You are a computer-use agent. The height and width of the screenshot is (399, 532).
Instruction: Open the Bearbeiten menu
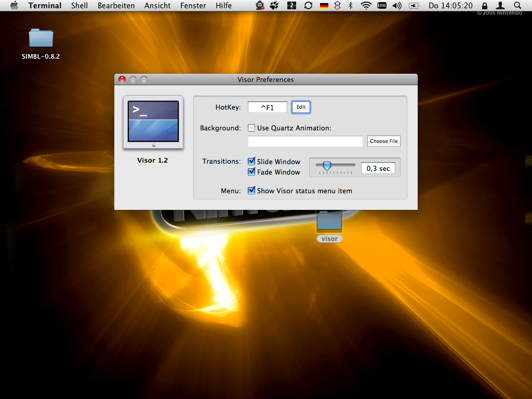click(x=116, y=5)
